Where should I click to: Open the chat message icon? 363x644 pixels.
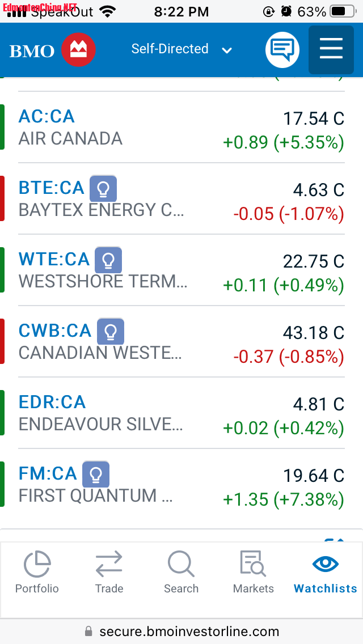point(282,50)
